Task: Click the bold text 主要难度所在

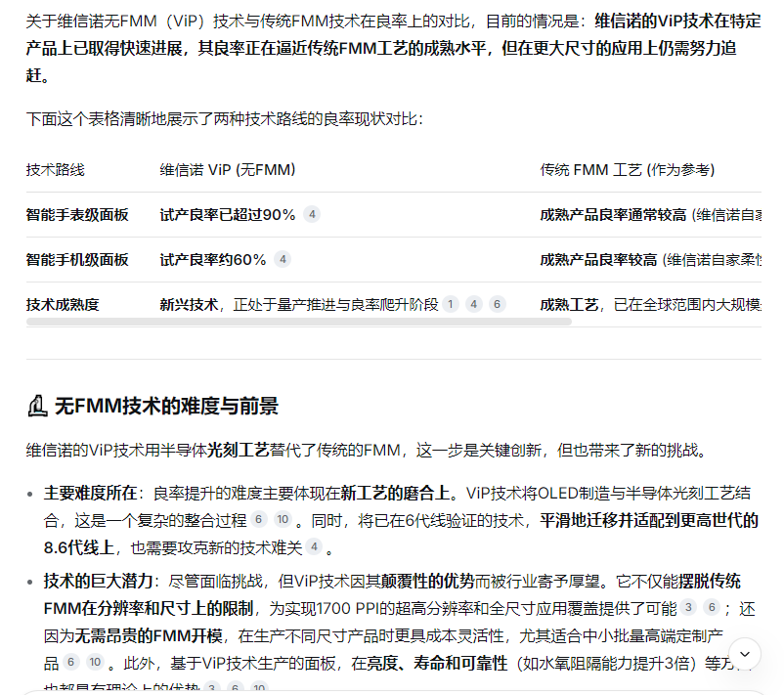Action: [91, 493]
